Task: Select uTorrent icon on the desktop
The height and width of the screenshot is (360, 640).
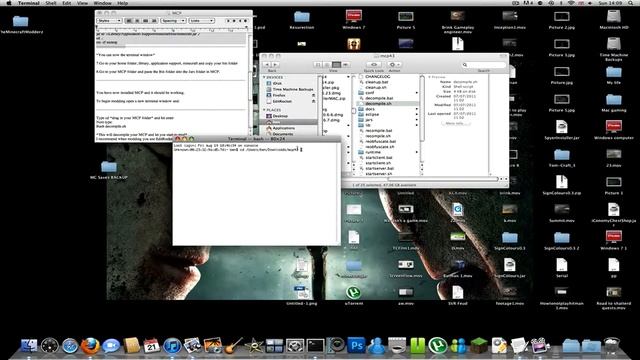Action: tap(353, 296)
